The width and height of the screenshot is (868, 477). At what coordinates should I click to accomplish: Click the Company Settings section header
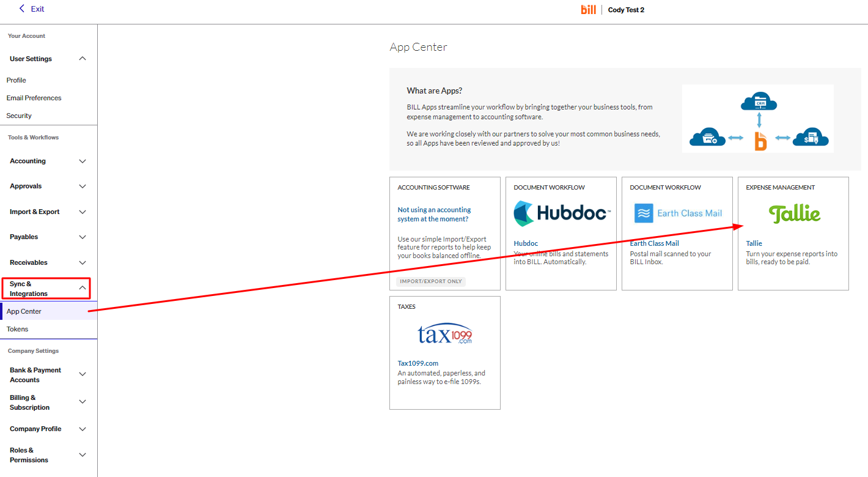tap(34, 351)
